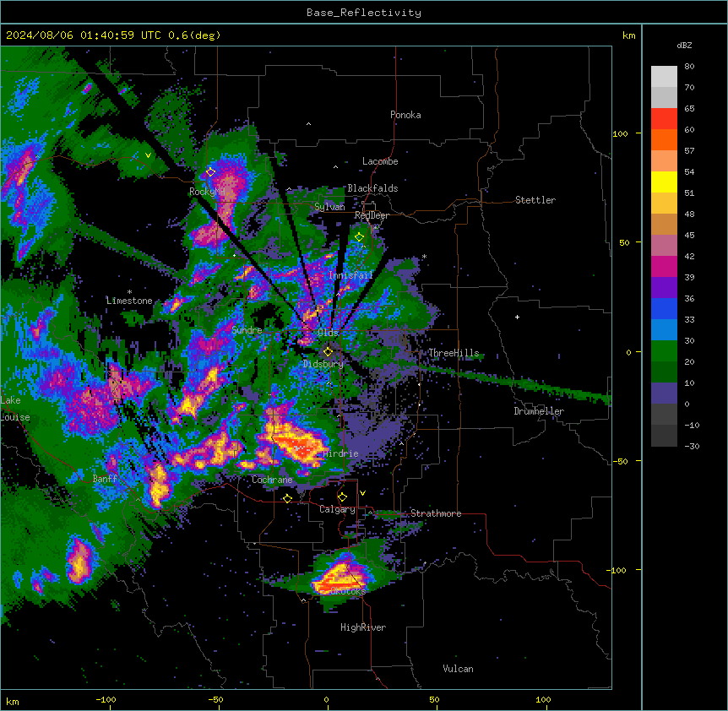Select the white asterisk marker east of Innisfail

(x=424, y=257)
